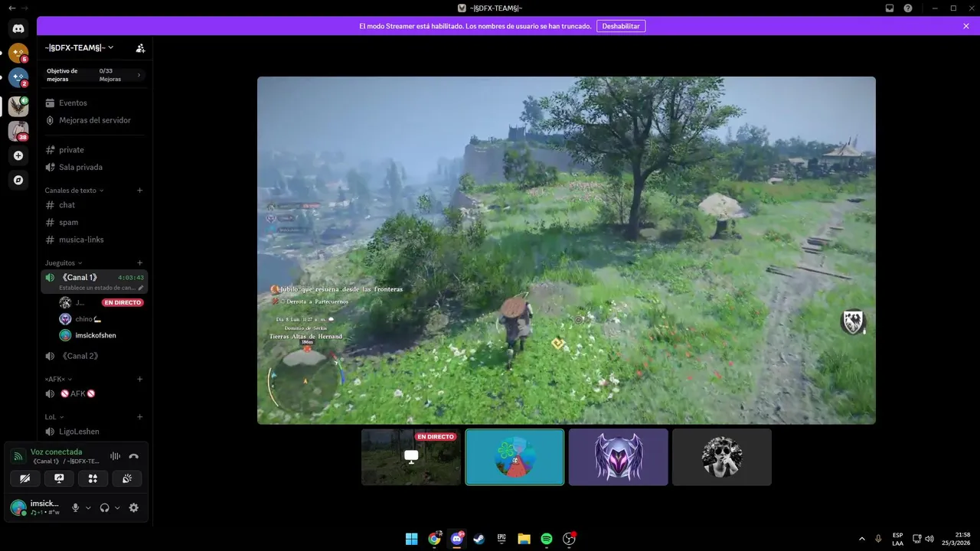Show hidden system tray icons
Image resolution: width=980 pixels, height=551 pixels.
click(x=861, y=539)
